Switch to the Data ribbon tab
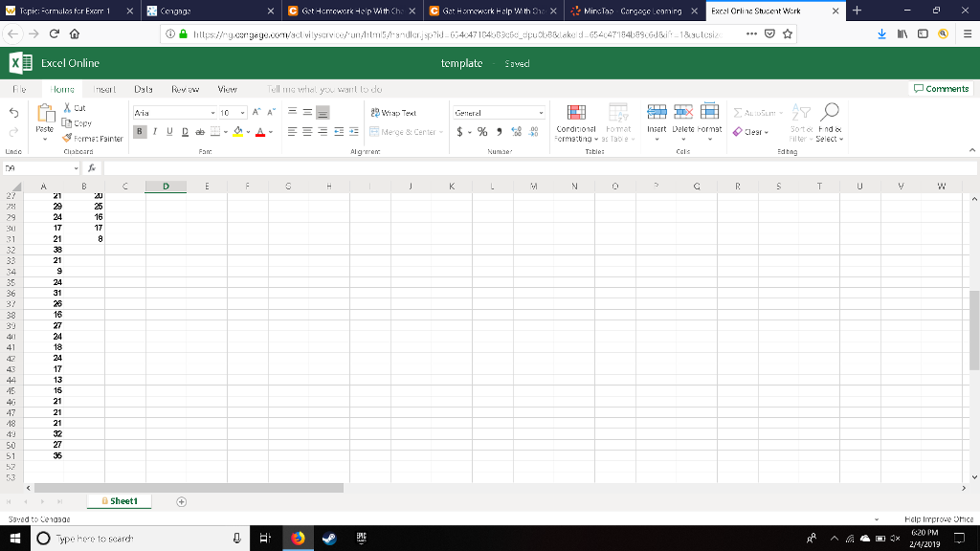Screen dimensions: 980x551 pyautogui.click(x=144, y=89)
